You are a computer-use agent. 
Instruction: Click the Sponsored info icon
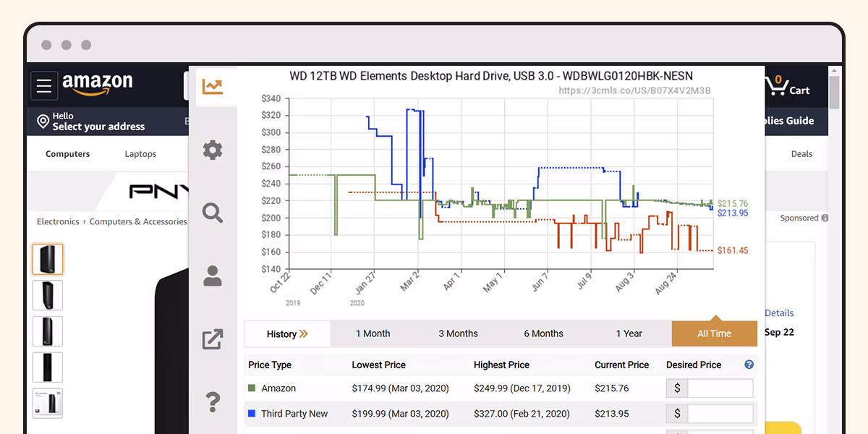pos(825,218)
